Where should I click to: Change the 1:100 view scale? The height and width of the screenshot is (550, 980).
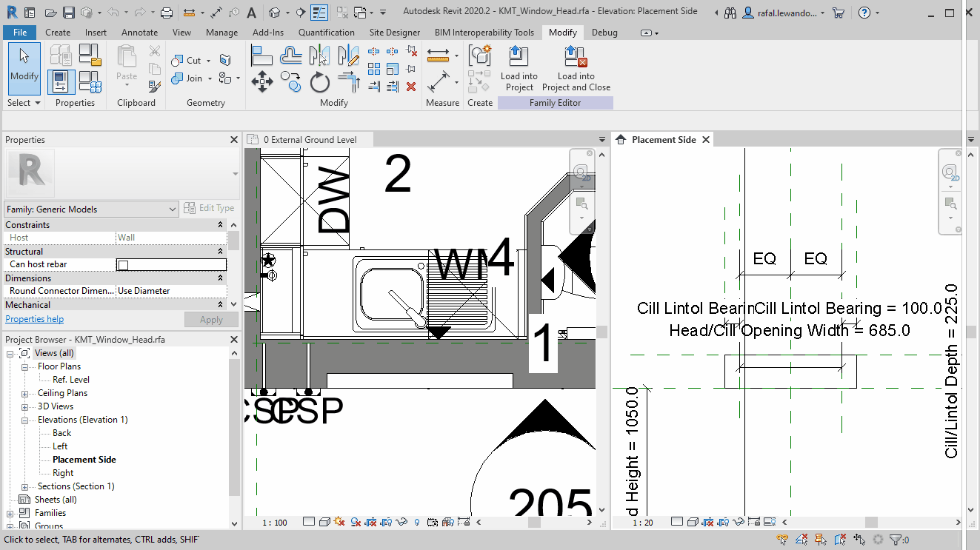pyautogui.click(x=275, y=523)
